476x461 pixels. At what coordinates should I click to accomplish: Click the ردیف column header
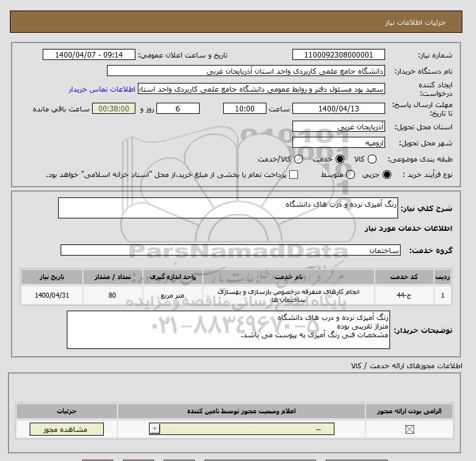[443, 277]
